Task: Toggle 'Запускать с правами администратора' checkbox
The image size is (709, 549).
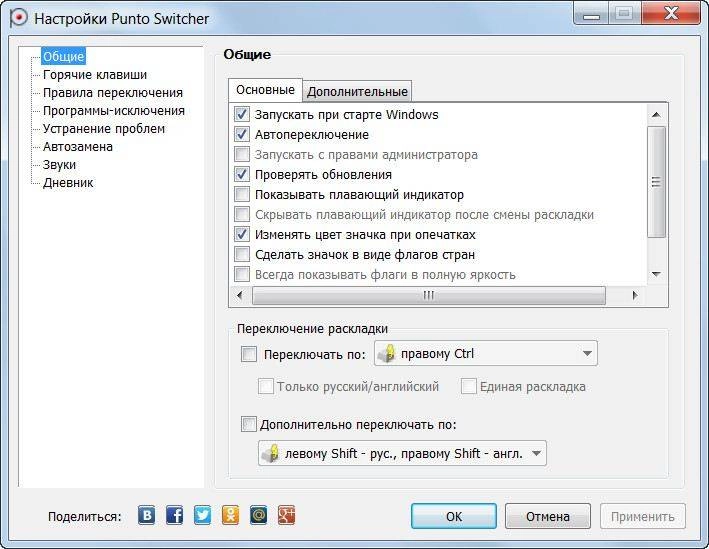Action: 242,154
